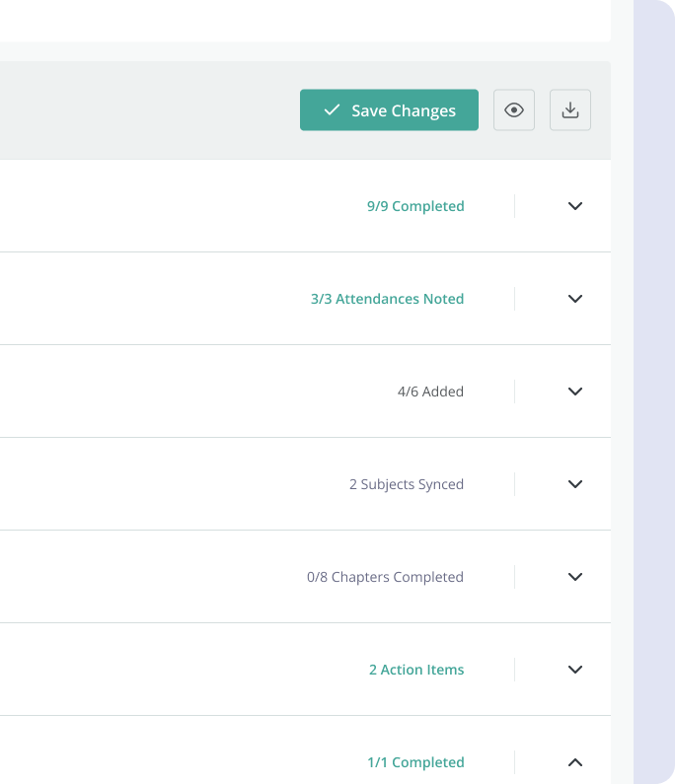Click the 9/9 Completed status text
This screenshot has height=784, width=675.
coord(415,206)
